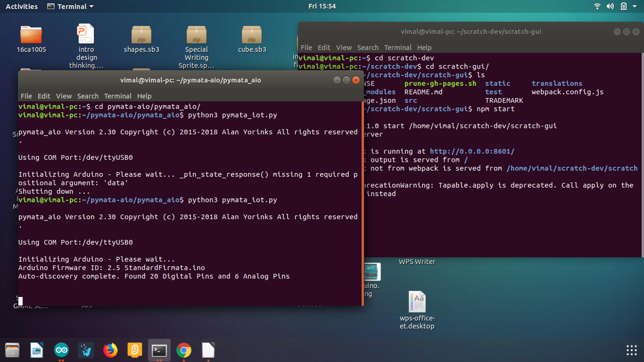Click the volume speaker icon
The image size is (644, 362).
point(610,6)
